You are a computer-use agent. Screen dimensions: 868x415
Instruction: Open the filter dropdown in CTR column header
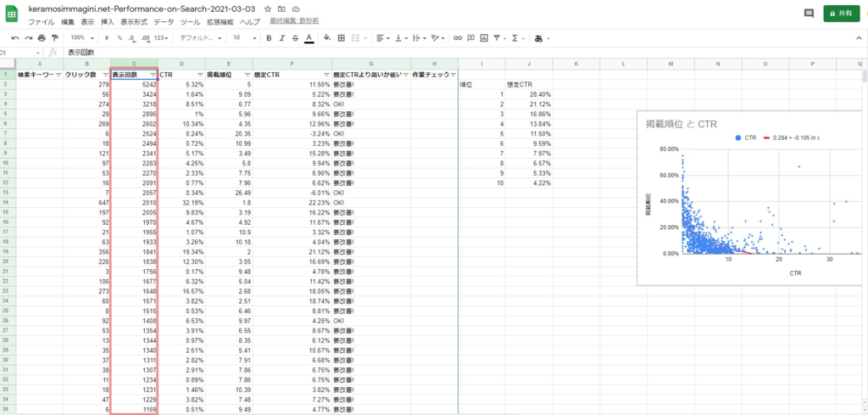coord(199,75)
